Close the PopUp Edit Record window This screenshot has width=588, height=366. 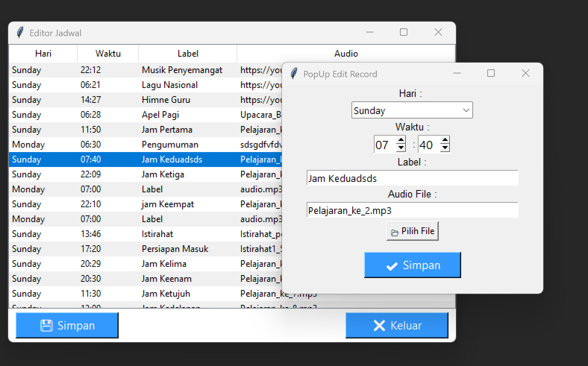(525, 73)
